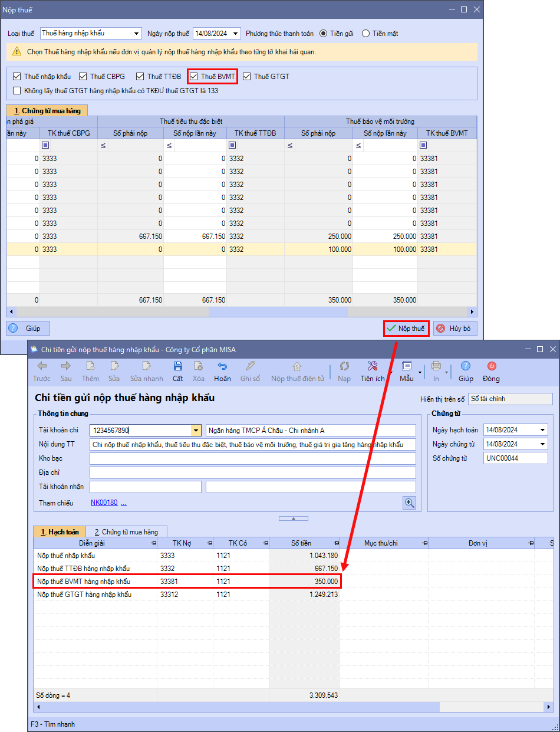The height and width of the screenshot is (732, 560).
Task: Click the Kho bạc input field
Action: (252, 458)
